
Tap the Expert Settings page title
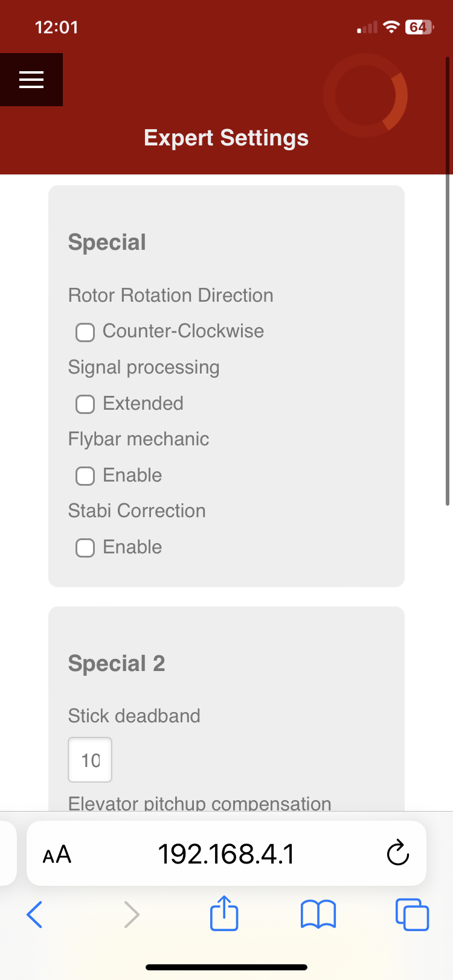[x=226, y=138]
